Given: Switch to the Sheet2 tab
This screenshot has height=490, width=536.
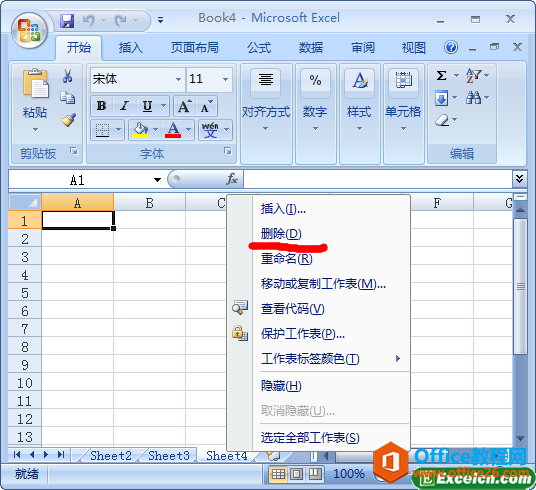Looking at the screenshot, I should point(111,456).
